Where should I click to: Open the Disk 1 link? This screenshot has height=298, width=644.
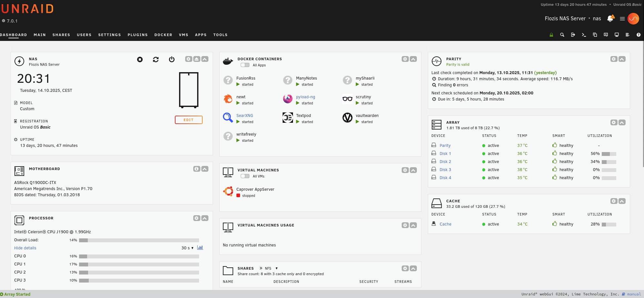point(445,154)
